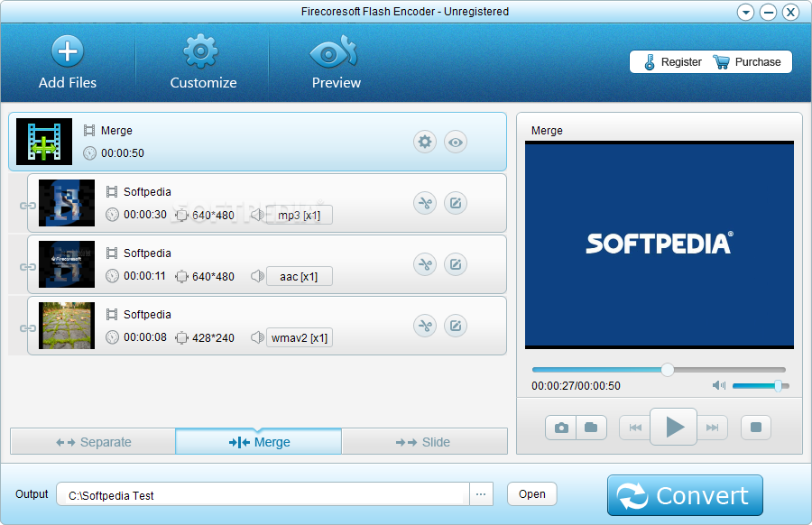Open the title bar dropdown arrow menu
The image size is (812, 525).
tap(746, 12)
